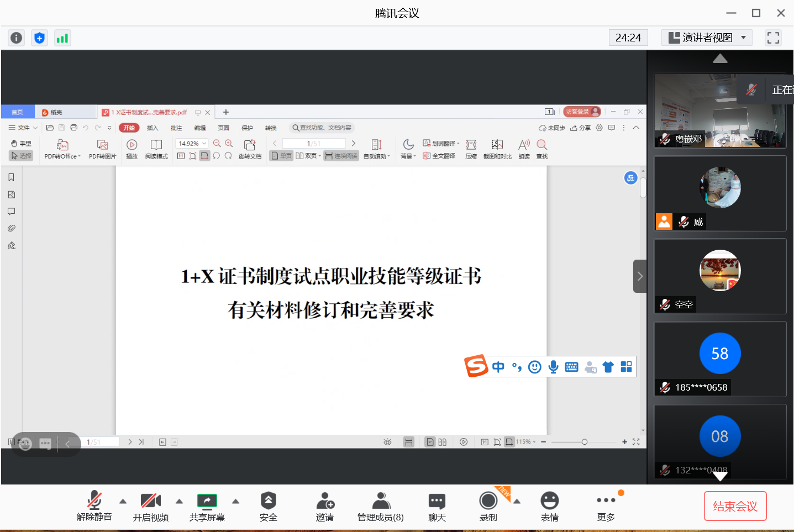The height and width of the screenshot is (532, 794).
Task: Toggle fullscreen mode icon in top bar
Action: (773, 38)
